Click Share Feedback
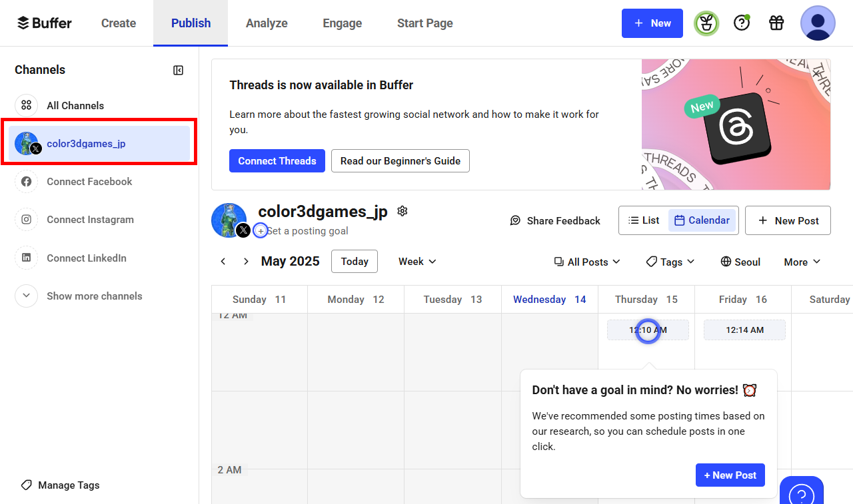 (555, 220)
